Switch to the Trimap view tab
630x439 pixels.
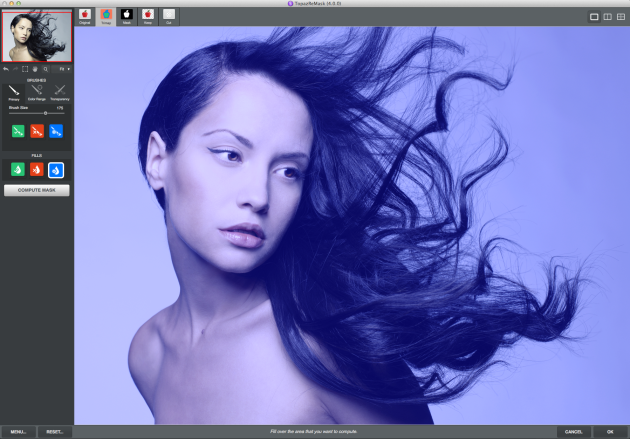(106, 16)
